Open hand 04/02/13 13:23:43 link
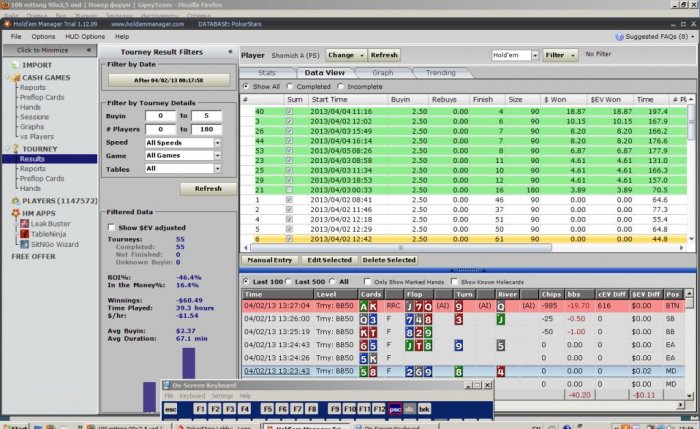 277,371
